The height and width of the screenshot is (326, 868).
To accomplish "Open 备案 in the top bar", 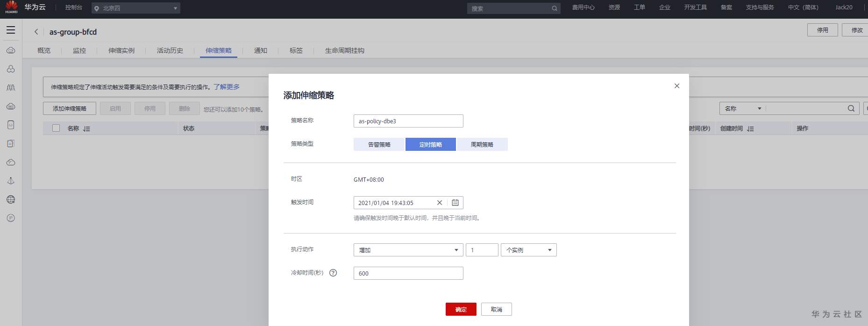I will (726, 7).
